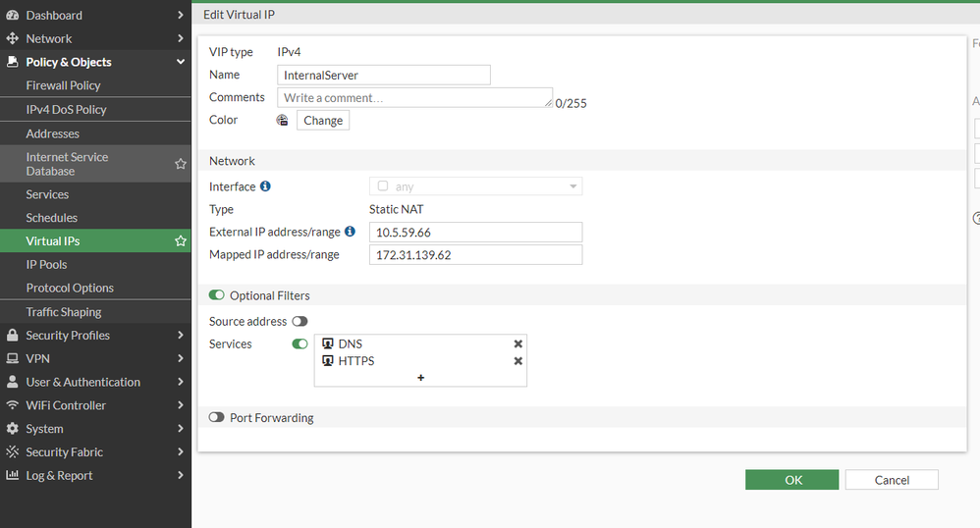Click the Mapped IP address field

coord(475,255)
